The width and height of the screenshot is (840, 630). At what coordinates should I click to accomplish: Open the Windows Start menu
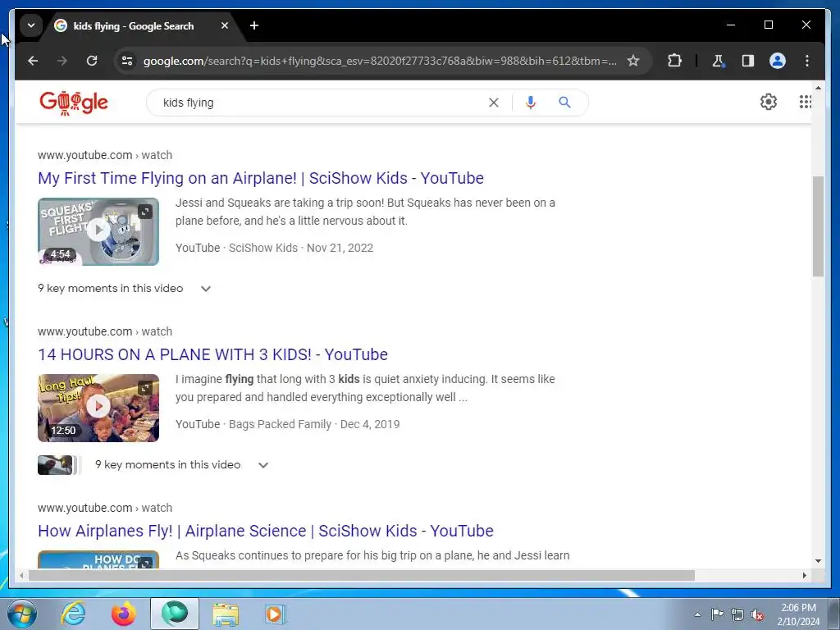point(22,614)
